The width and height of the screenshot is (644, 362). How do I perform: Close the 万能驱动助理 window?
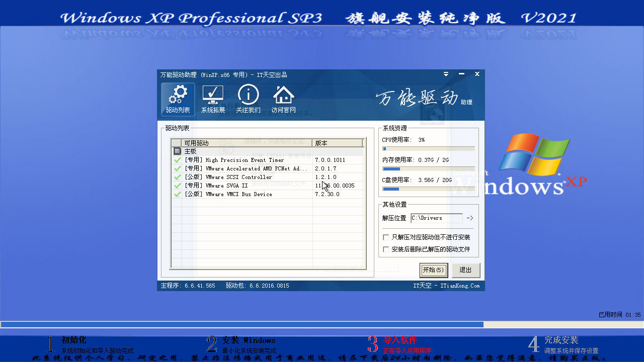[477, 74]
